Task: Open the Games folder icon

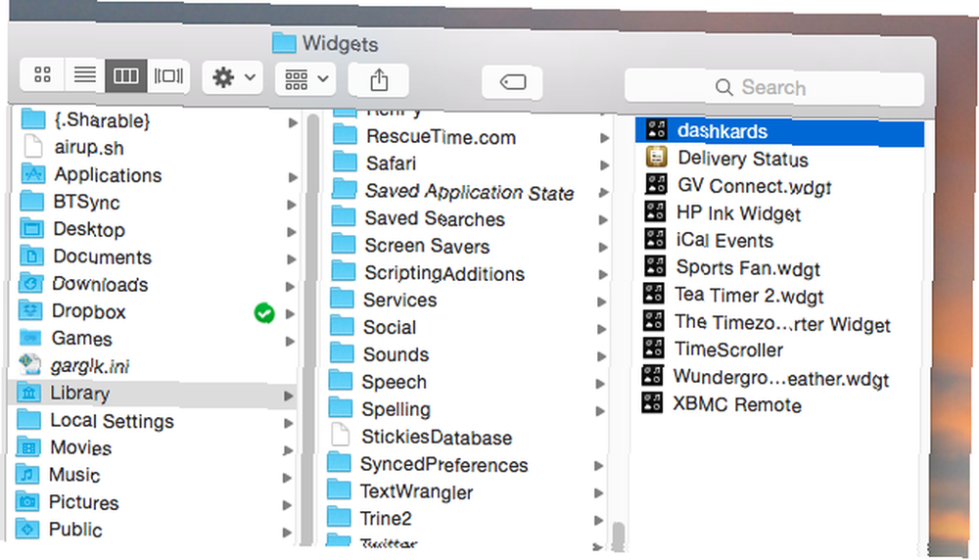Action: [x=30, y=338]
